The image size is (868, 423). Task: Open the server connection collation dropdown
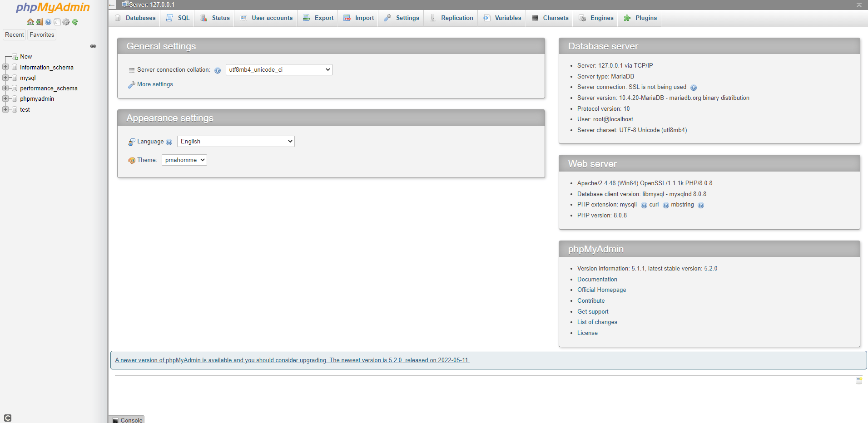coord(279,69)
